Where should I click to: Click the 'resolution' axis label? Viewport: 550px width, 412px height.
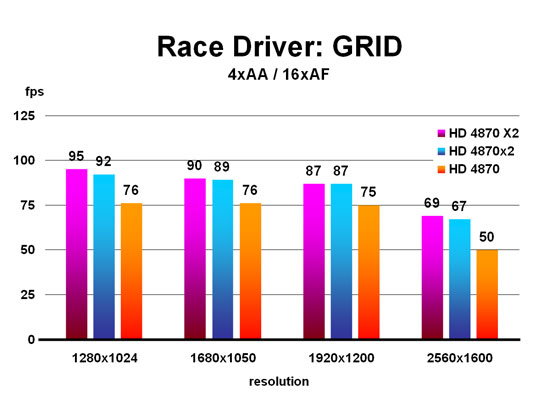click(x=279, y=381)
